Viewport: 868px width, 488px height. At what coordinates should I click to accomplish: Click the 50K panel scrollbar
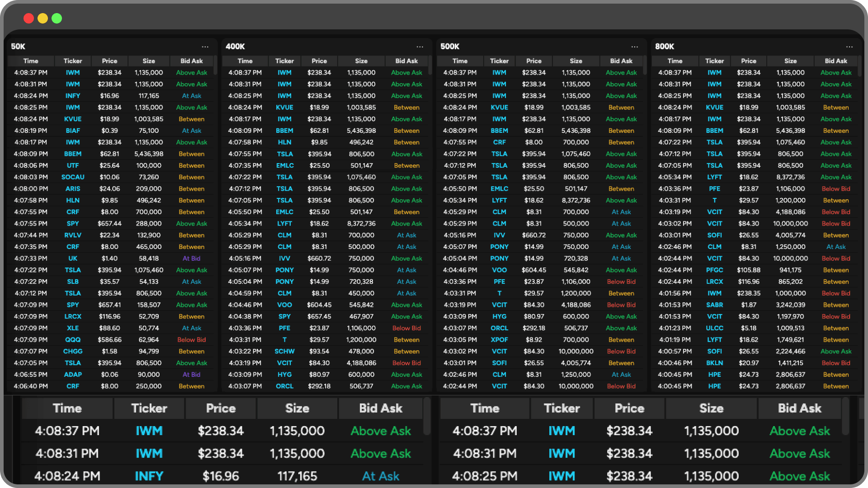[x=215, y=66]
